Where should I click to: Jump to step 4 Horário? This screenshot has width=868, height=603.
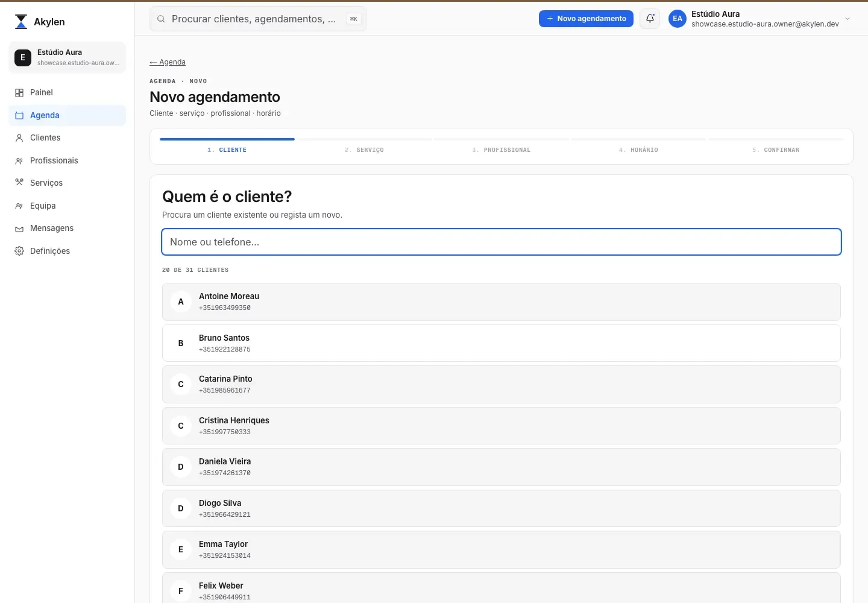pos(638,147)
